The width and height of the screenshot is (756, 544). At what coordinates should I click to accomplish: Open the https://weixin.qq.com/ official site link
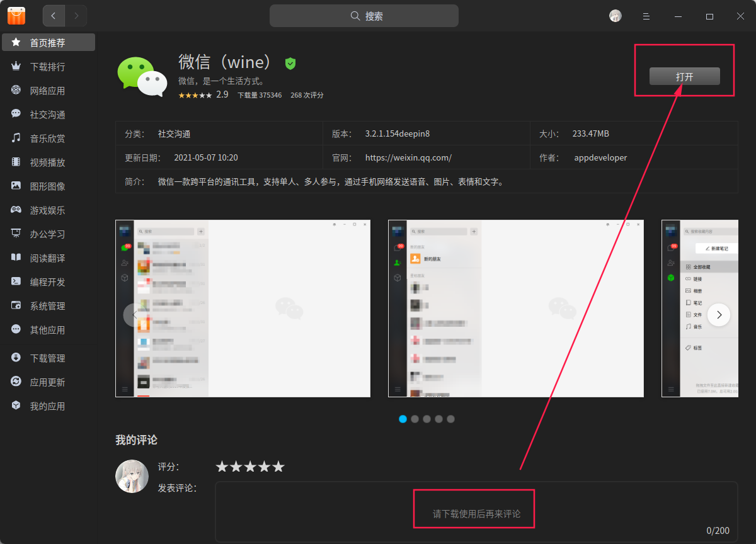[408, 157]
